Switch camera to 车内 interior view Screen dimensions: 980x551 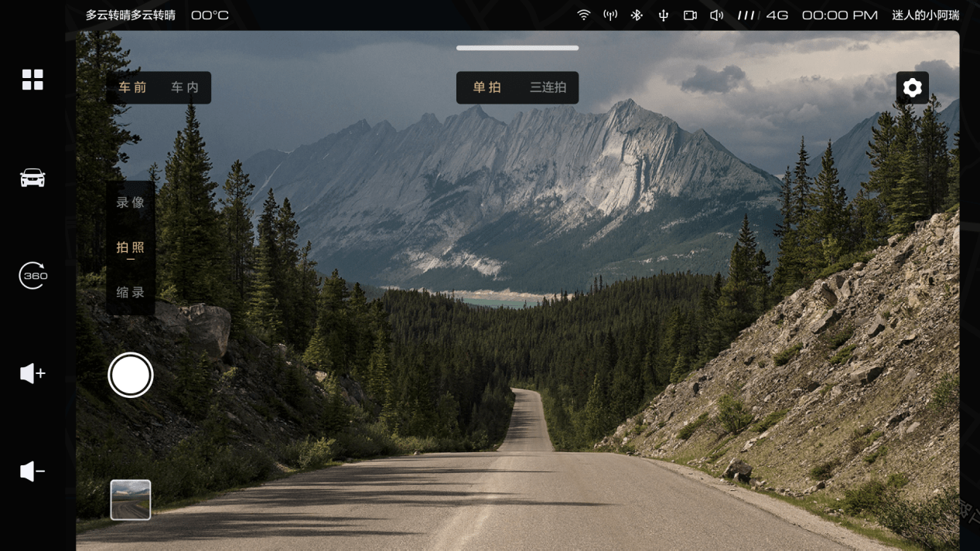click(185, 87)
